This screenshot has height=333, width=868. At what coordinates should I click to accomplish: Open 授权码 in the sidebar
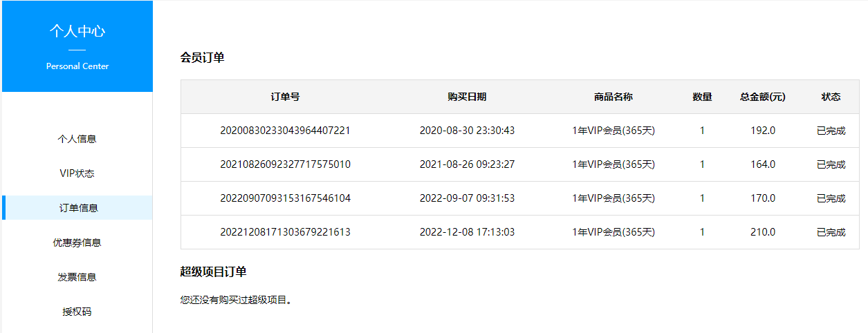pyautogui.click(x=77, y=312)
